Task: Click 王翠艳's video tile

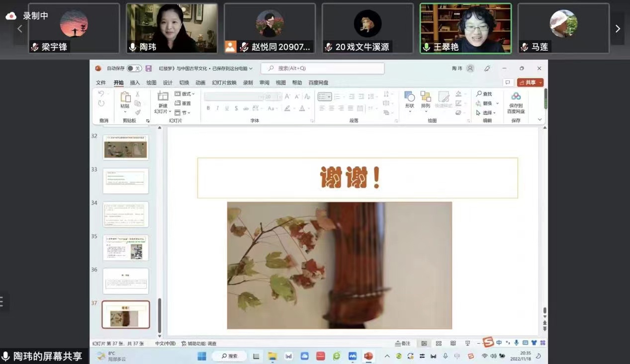Action: (x=466, y=28)
